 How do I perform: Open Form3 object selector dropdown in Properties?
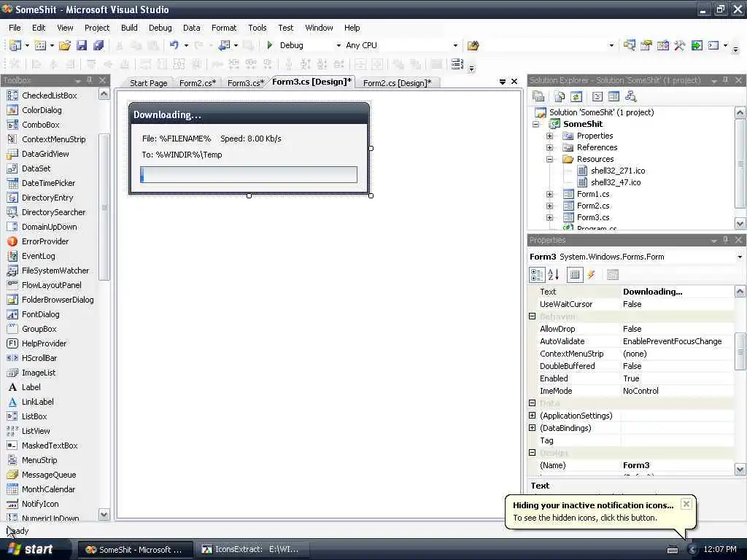pos(740,257)
